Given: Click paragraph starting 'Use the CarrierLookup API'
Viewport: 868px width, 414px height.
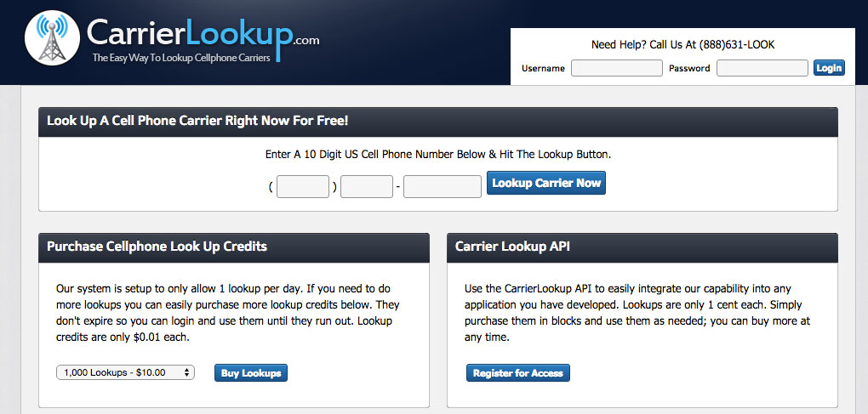Looking at the screenshot, I should (637, 313).
